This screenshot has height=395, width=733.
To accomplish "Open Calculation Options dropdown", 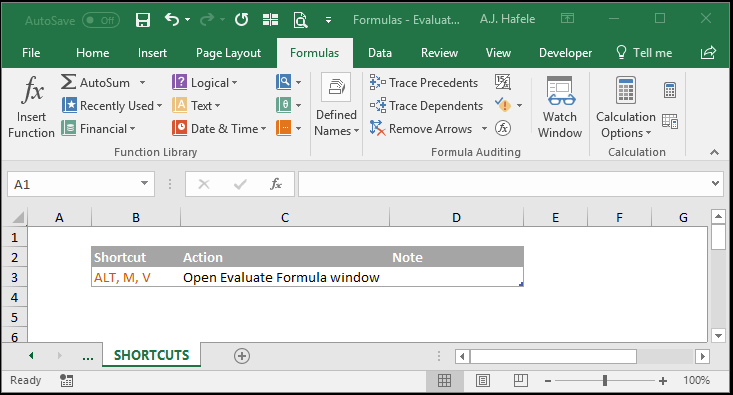I will pyautogui.click(x=625, y=107).
